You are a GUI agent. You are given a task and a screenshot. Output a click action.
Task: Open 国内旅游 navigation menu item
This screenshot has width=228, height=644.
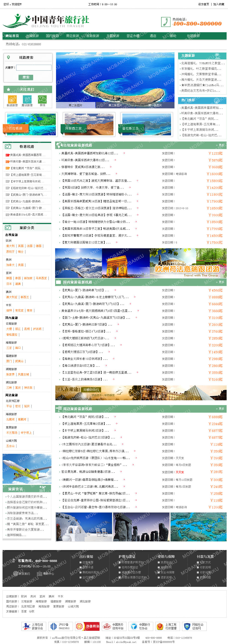[x=53, y=36]
